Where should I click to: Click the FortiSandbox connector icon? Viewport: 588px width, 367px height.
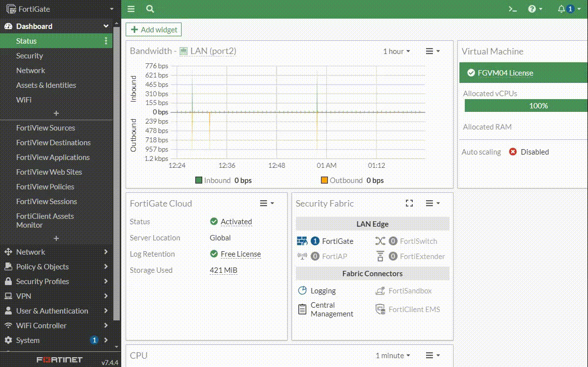(x=380, y=290)
